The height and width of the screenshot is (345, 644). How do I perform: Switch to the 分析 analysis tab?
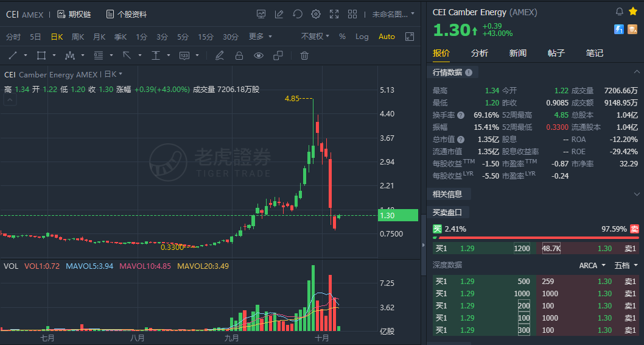click(479, 53)
